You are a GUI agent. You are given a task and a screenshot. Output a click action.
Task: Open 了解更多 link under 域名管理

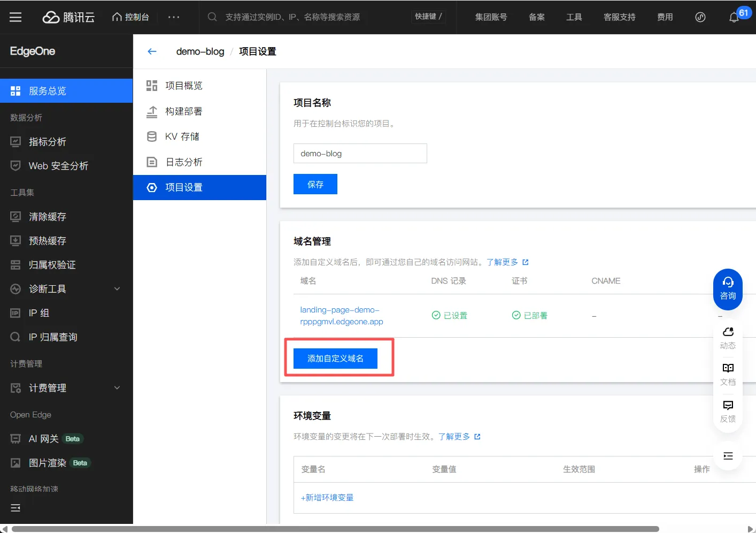click(x=502, y=262)
